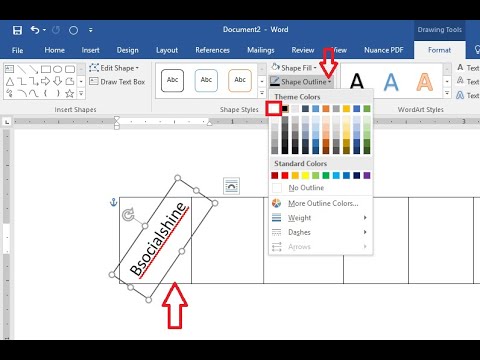Apply the orange outlined A WordArt style
This screenshot has height=360, width=480.
point(424,82)
